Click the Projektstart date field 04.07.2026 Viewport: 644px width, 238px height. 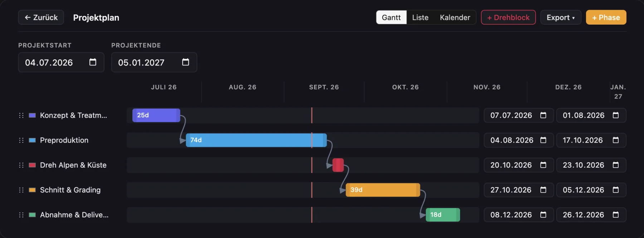[x=61, y=62]
